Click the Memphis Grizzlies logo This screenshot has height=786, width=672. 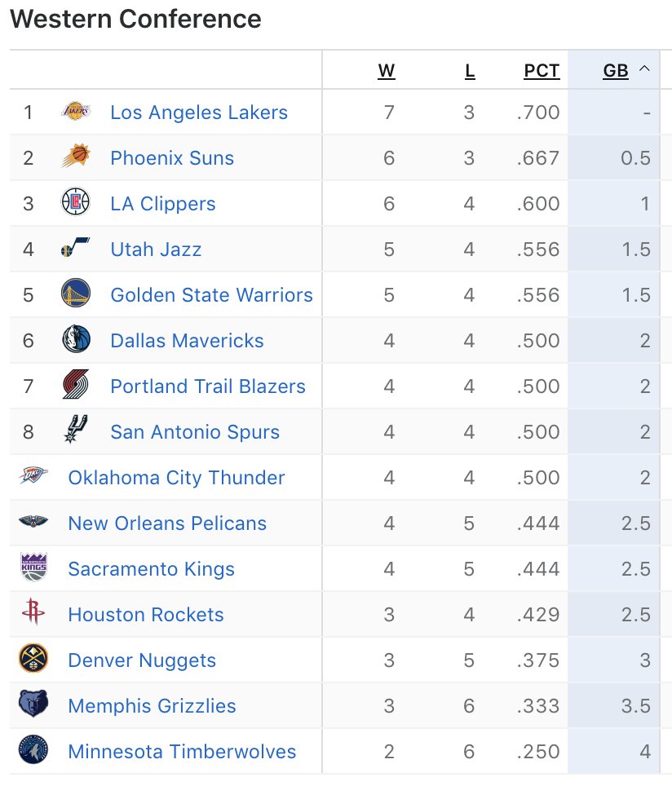[33, 704]
